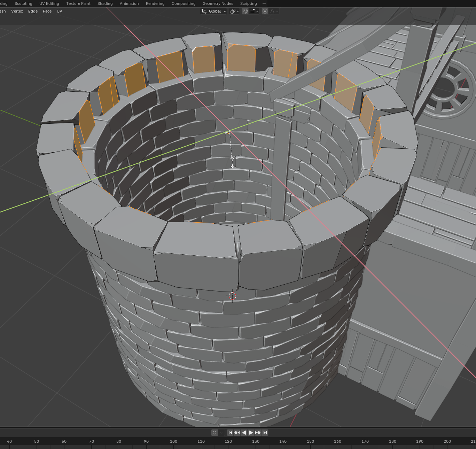Screen dimensions: 476x449
Task: Toggle the snapping magnet icon
Action: click(245, 11)
